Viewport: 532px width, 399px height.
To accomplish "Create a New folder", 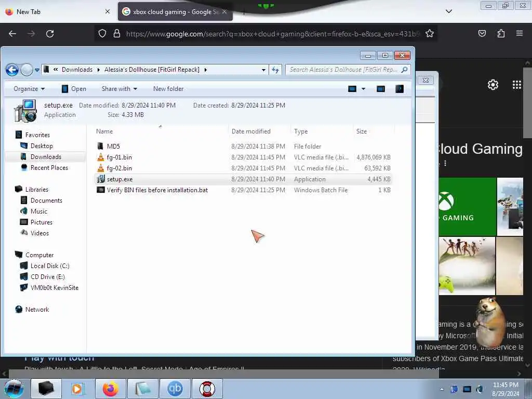I will (x=168, y=89).
